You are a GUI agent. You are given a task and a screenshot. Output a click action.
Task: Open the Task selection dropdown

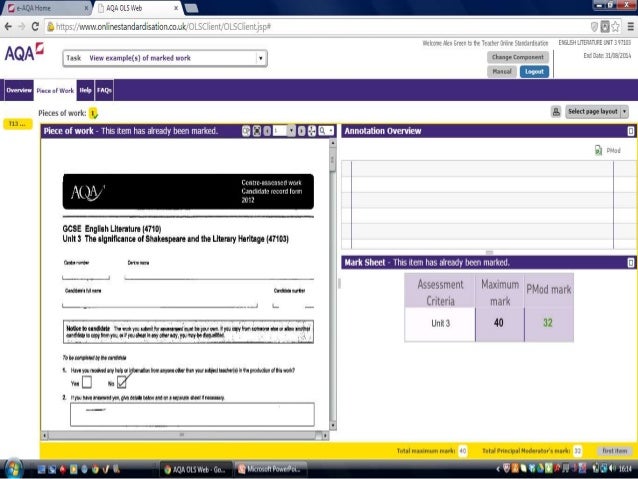coord(261,58)
